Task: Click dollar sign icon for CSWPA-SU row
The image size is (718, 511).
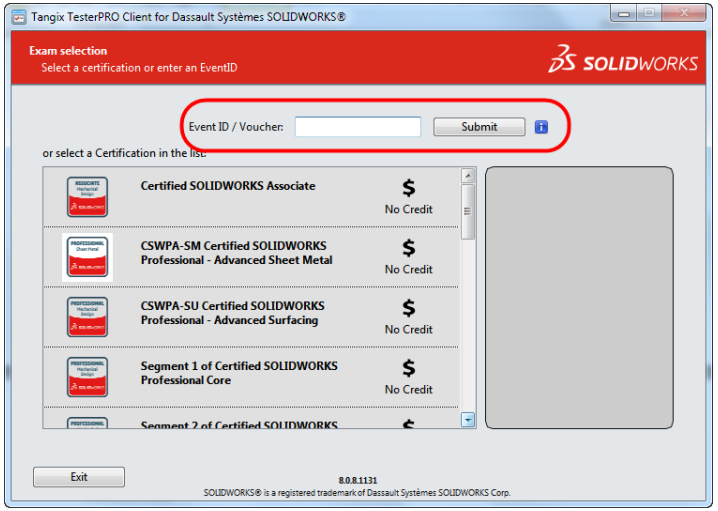Action: tap(408, 308)
